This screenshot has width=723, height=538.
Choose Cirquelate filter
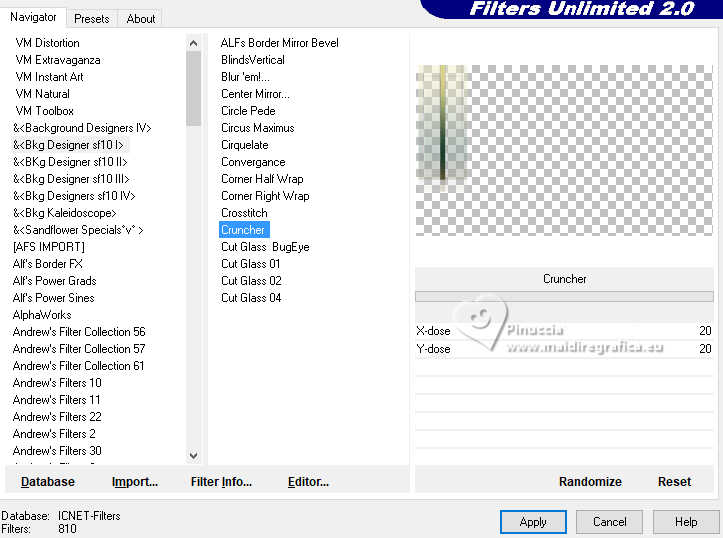(244, 145)
